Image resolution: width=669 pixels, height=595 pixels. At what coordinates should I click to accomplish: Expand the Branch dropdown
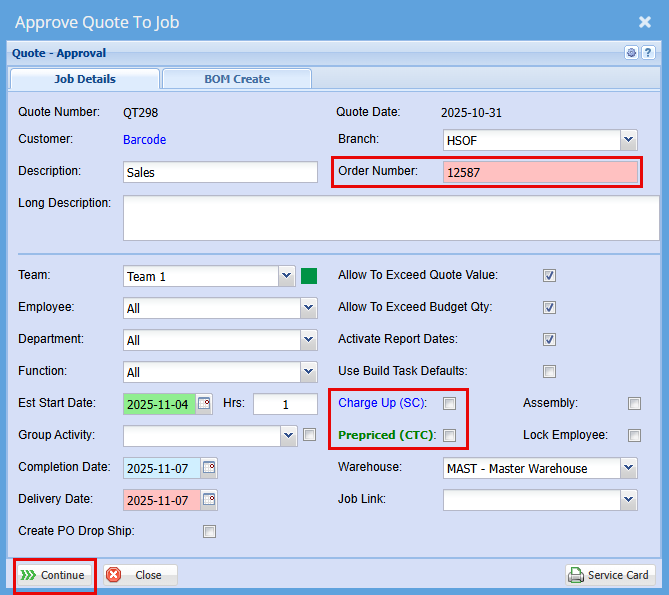pos(628,140)
